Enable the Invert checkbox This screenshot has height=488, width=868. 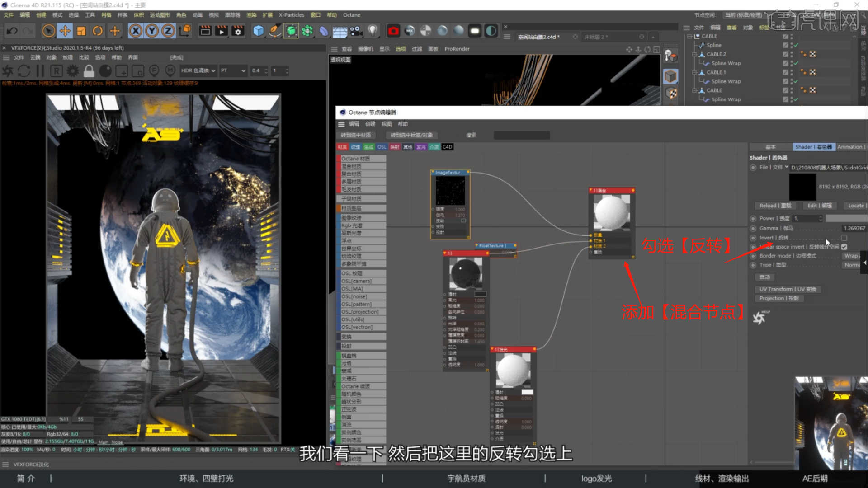[844, 238]
